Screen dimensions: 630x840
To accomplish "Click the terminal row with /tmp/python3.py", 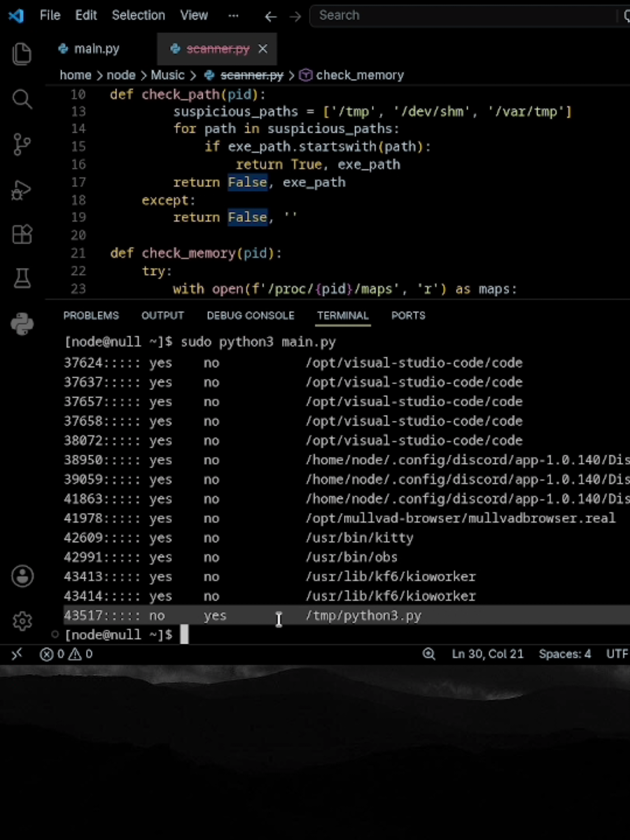I will pos(347,616).
